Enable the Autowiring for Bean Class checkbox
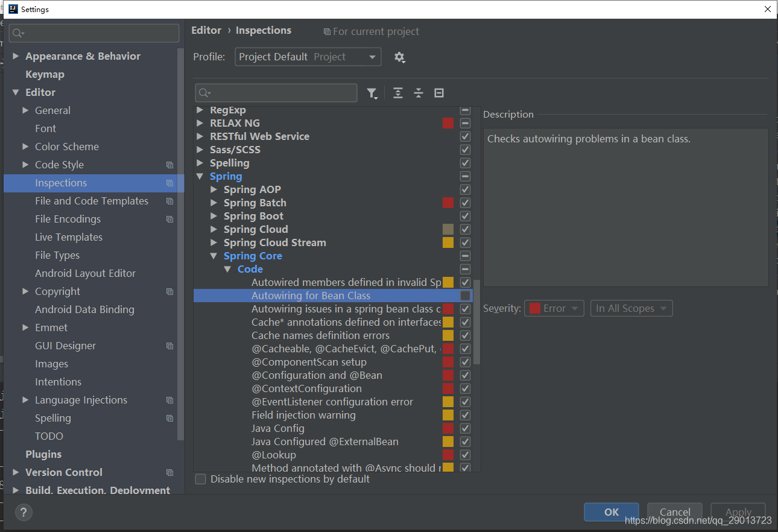The width and height of the screenshot is (778, 532). (465, 296)
